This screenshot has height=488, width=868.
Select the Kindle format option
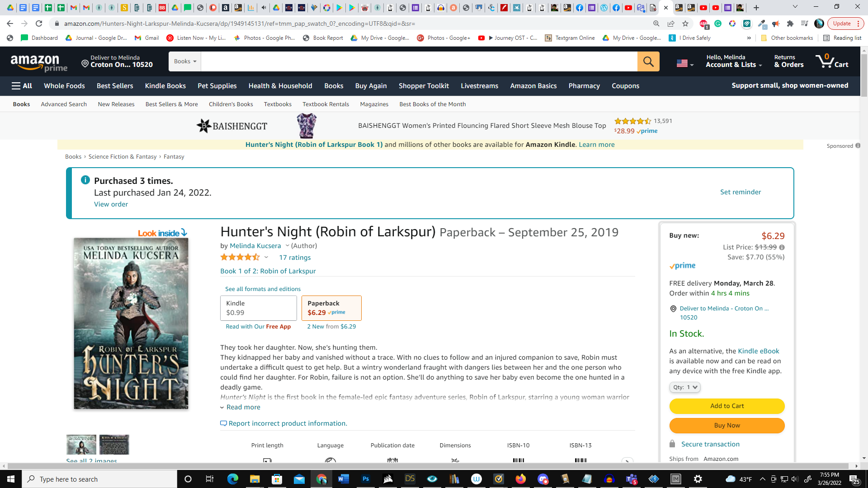click(258, 308)
